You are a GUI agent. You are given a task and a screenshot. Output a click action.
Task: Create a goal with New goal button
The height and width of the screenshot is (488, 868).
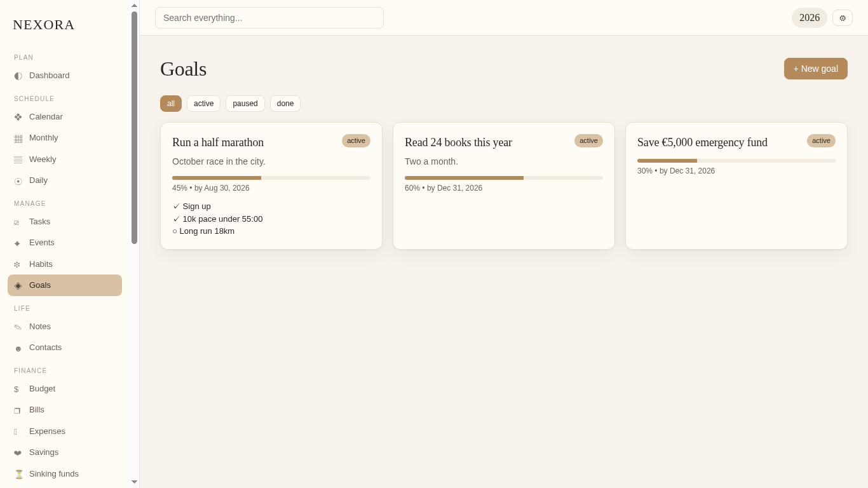coord(816,69)
